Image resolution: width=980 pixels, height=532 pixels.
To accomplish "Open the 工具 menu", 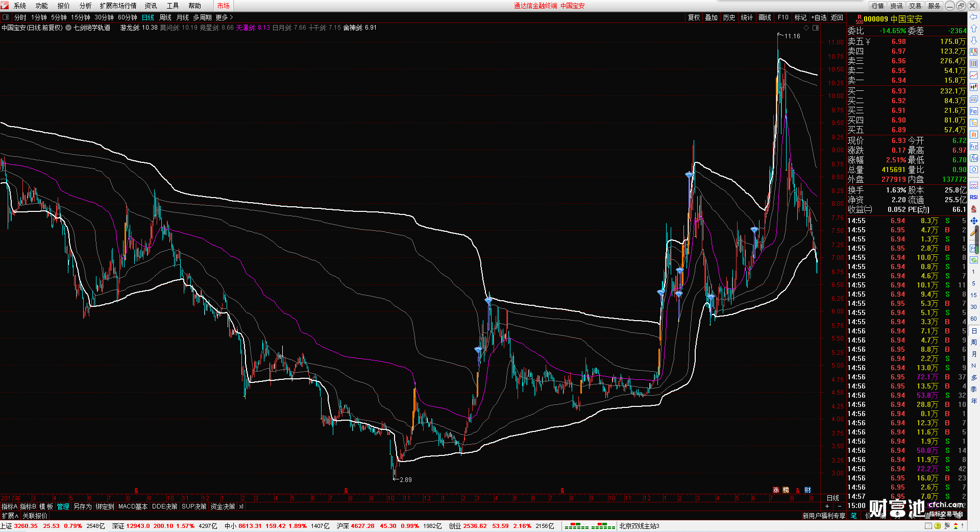I will (x=173, y=6).
